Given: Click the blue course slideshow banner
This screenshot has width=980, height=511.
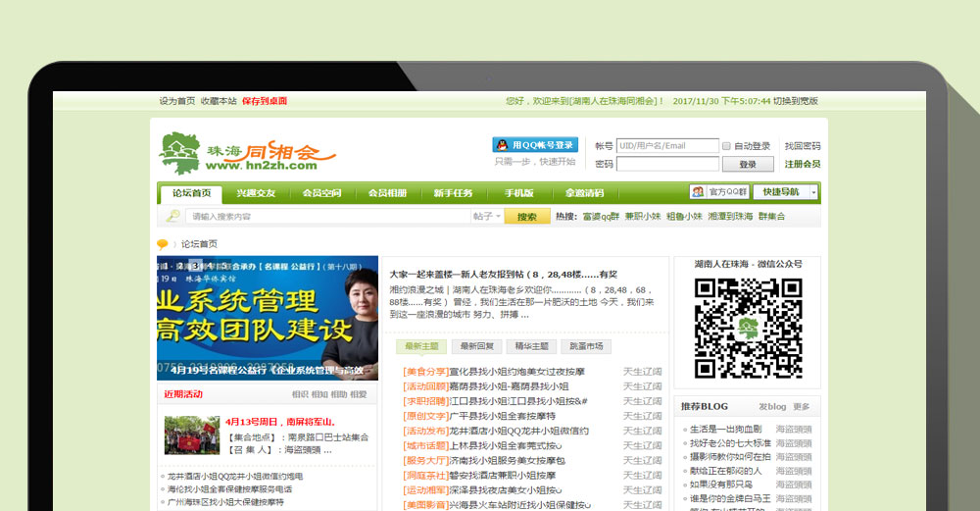Looking at the screenshot, I should [268, 318].
